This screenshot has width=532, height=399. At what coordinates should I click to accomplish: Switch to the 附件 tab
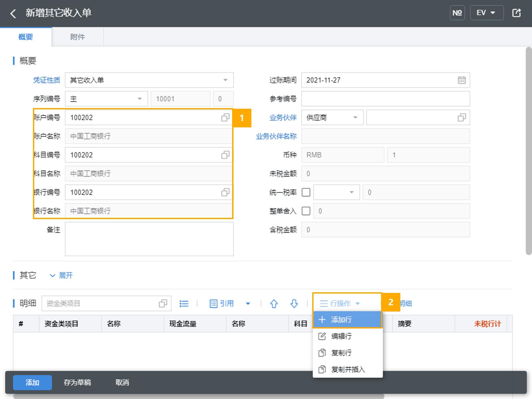[x=77, y=37]
